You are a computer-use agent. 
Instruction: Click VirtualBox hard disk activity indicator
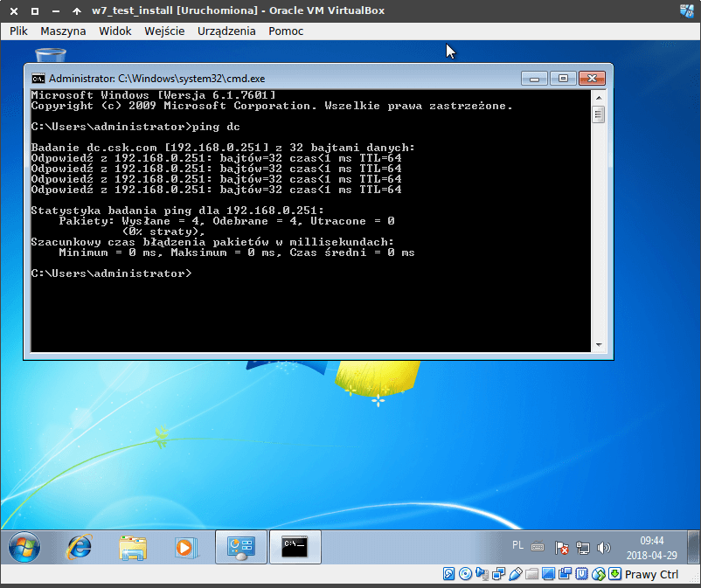[x=448, y=574]
